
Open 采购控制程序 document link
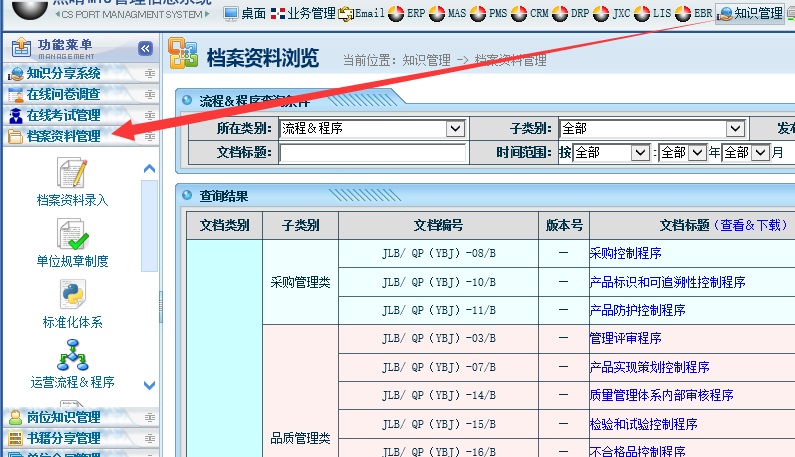click(x=625, y=254)
